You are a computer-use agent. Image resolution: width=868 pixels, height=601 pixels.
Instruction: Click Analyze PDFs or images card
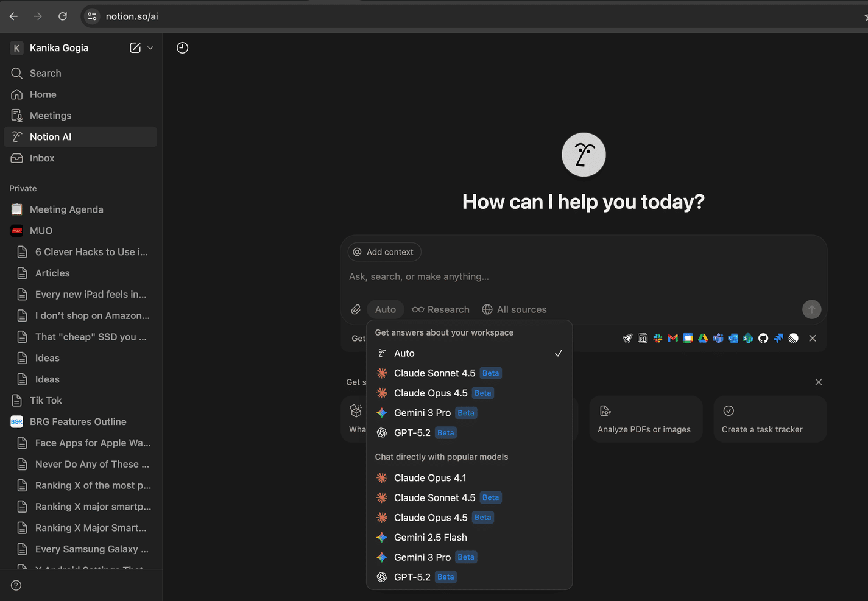pos(646,419)
